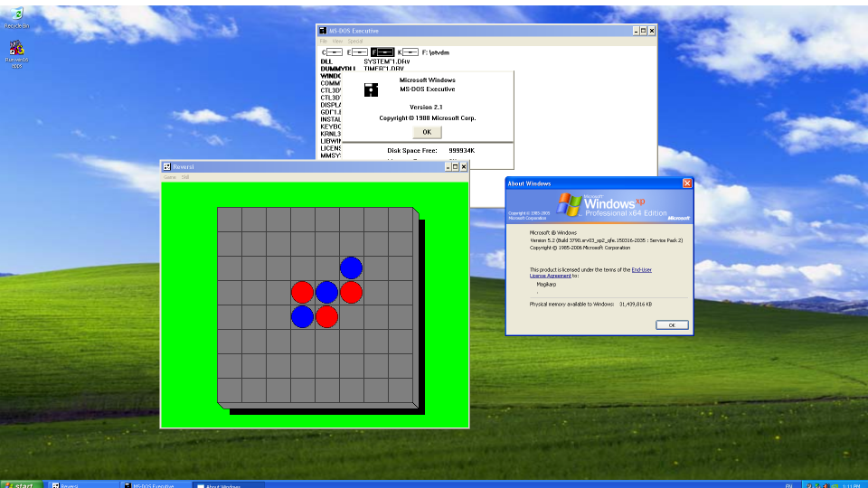Select the DUMMYDLL directory entry
The image size is (868, 488).
click(x=337, y=69)
